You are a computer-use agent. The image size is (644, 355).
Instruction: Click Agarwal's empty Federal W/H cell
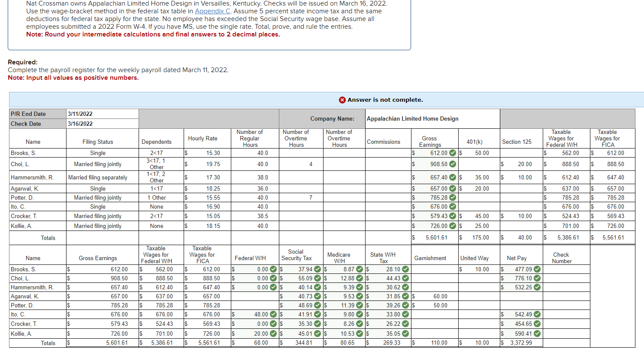253,296
